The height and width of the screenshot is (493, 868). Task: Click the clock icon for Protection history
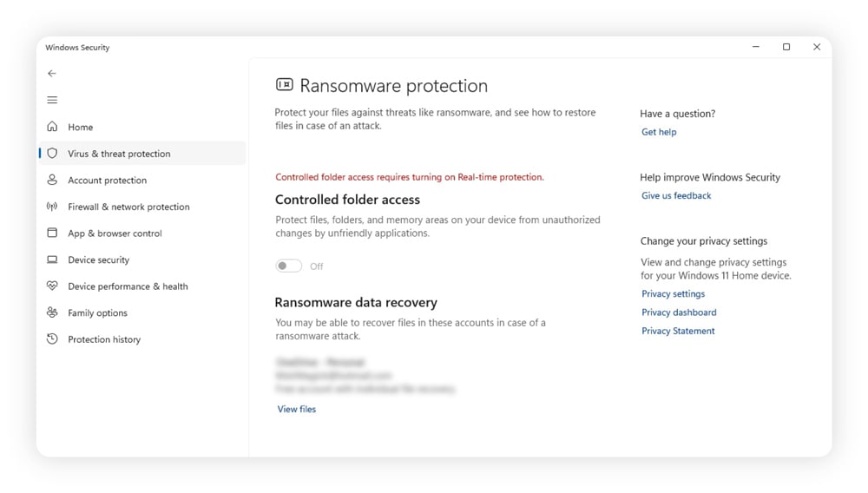[52, 339]
